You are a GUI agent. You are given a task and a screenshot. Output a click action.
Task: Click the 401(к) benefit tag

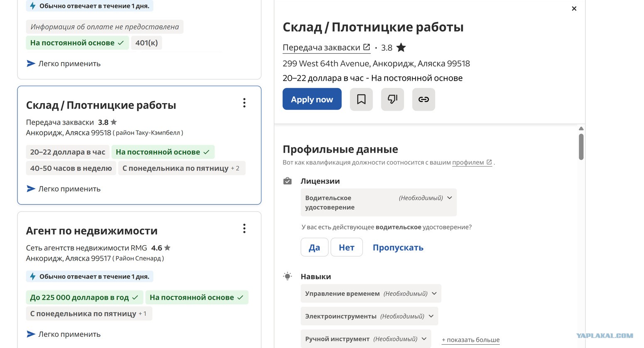click(147, 42)
